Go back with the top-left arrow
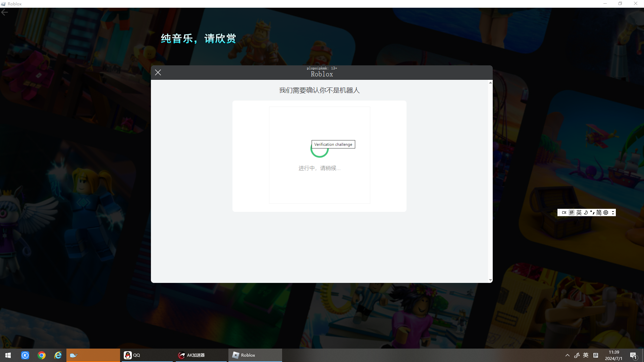The image size is (644, 362). click(5, 12)
